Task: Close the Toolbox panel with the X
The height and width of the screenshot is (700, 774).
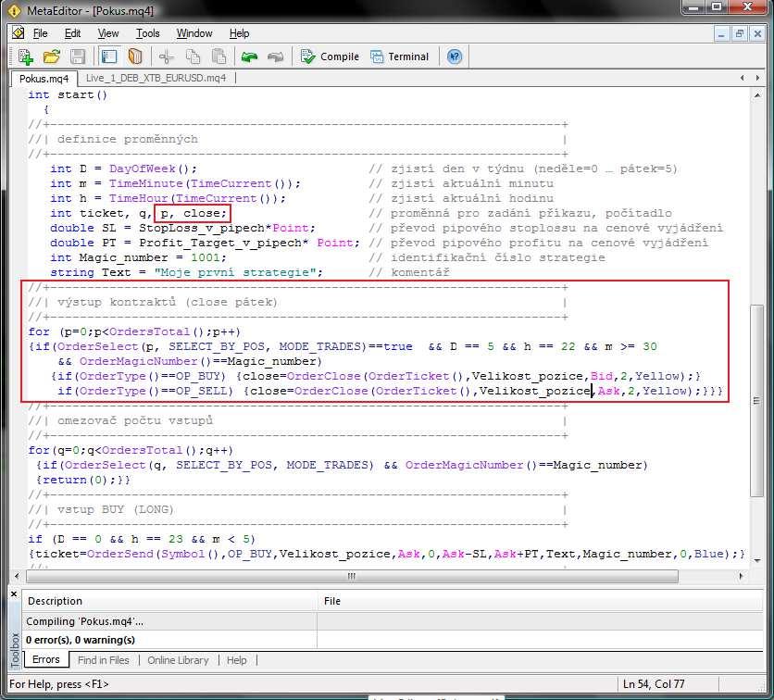Action: [14, 594]
